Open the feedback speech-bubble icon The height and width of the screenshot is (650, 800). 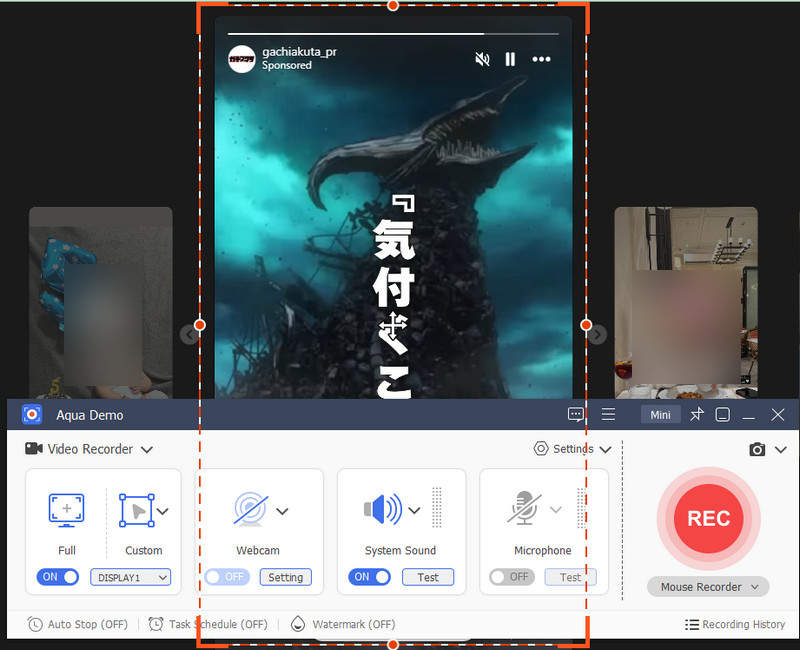pos(575,414)
